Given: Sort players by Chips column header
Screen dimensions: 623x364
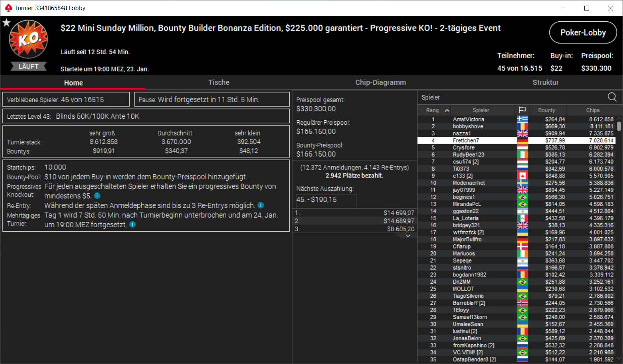Looking at the screenshot, I should (x=593, y=110).
